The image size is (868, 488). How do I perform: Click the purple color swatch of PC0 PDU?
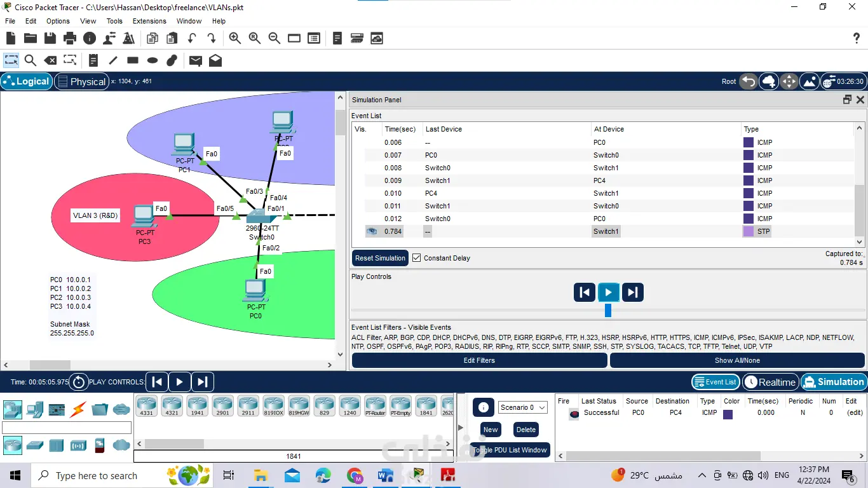(x=728, y=414)
